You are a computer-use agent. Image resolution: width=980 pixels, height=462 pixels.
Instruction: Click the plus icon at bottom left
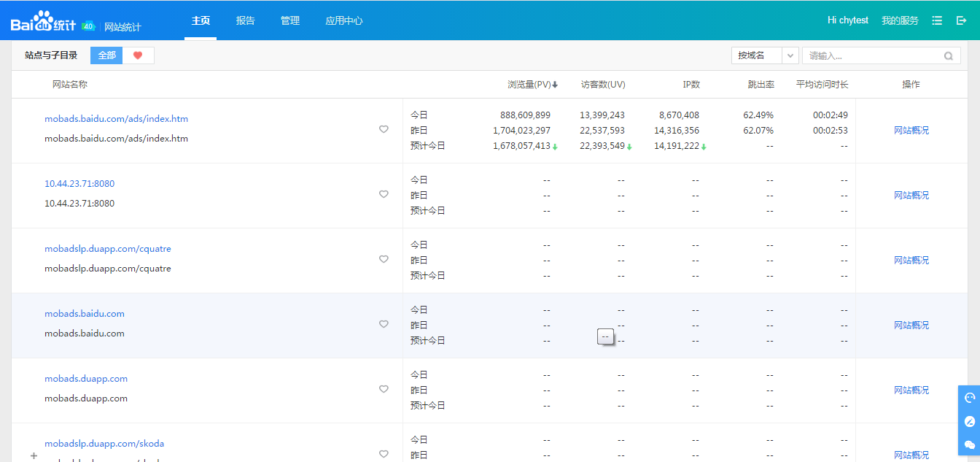(34, 455)
